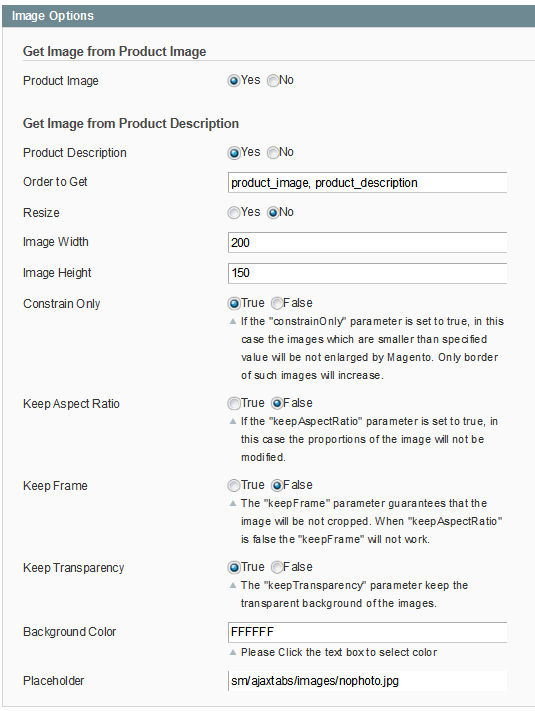
Task: Set Keep Aspect Ratio to False
Action: click(x=277, y=404)
